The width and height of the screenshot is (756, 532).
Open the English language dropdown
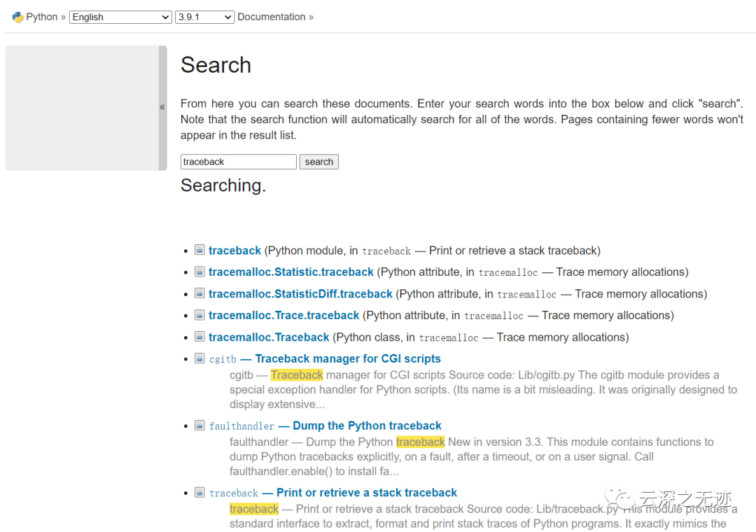coord(120,17)
